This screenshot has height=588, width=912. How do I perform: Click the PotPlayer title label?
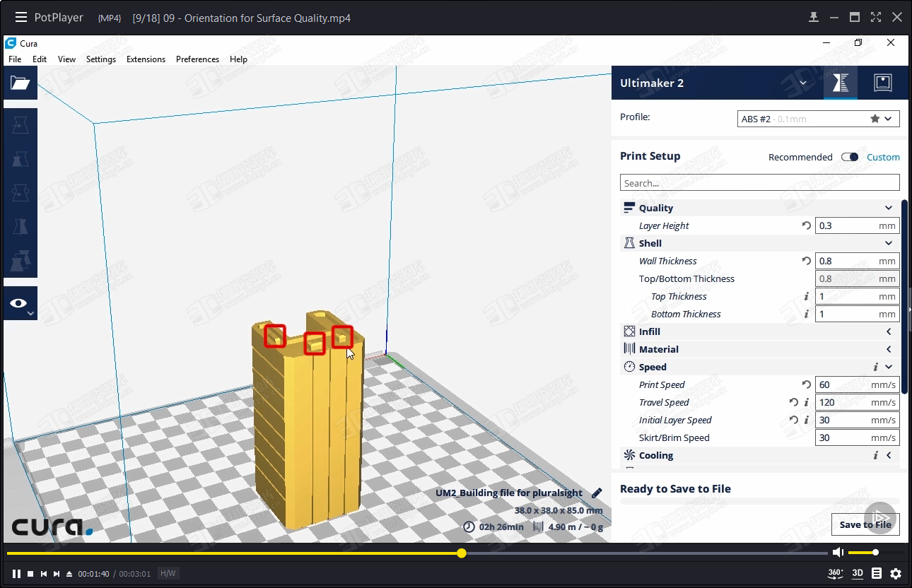[x=59, y=17]
